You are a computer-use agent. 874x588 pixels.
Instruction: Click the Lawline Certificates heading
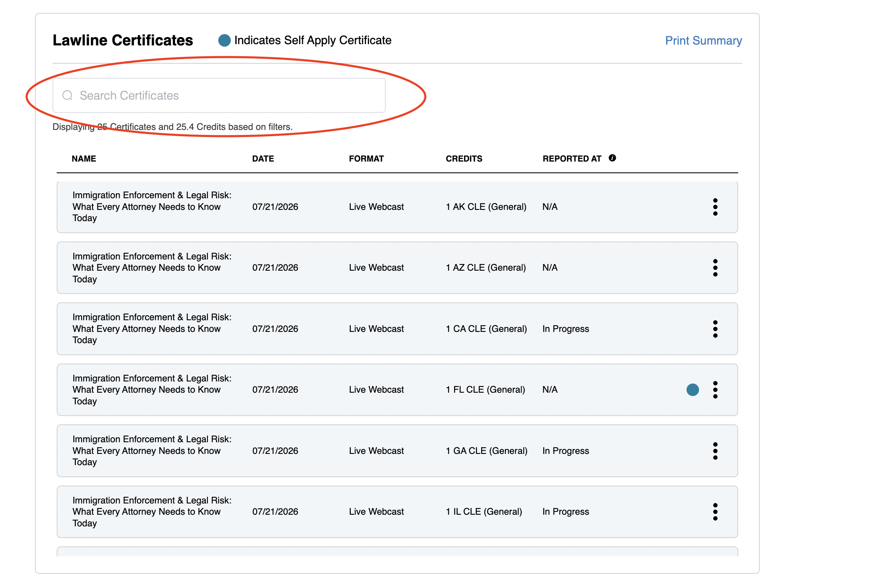(123, 40)
